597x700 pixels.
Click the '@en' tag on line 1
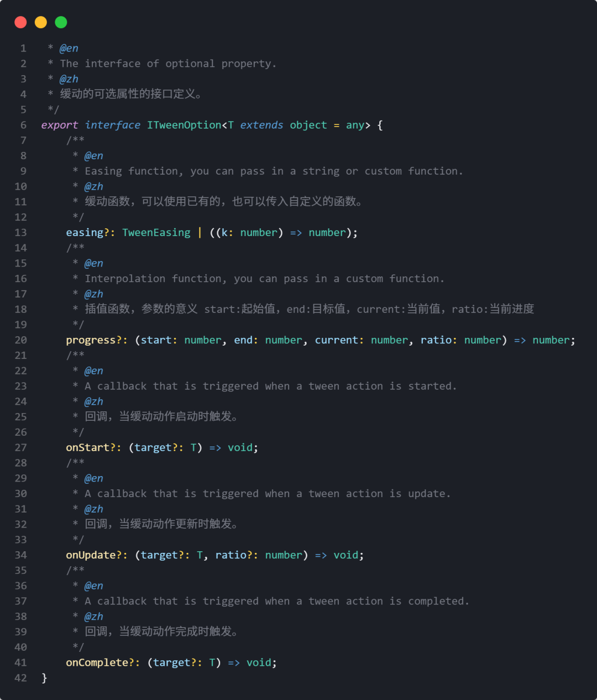click(69, 48)
